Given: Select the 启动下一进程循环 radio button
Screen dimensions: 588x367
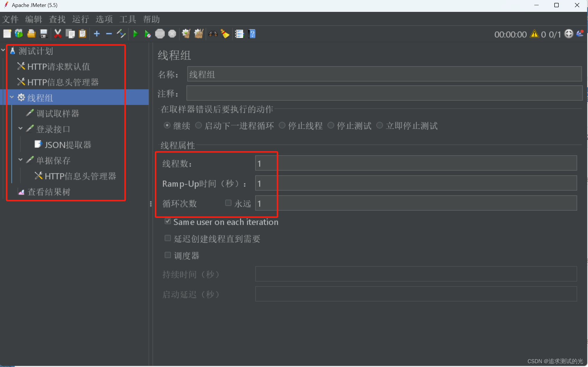Looking at the screenshot, I should (199, 126).
